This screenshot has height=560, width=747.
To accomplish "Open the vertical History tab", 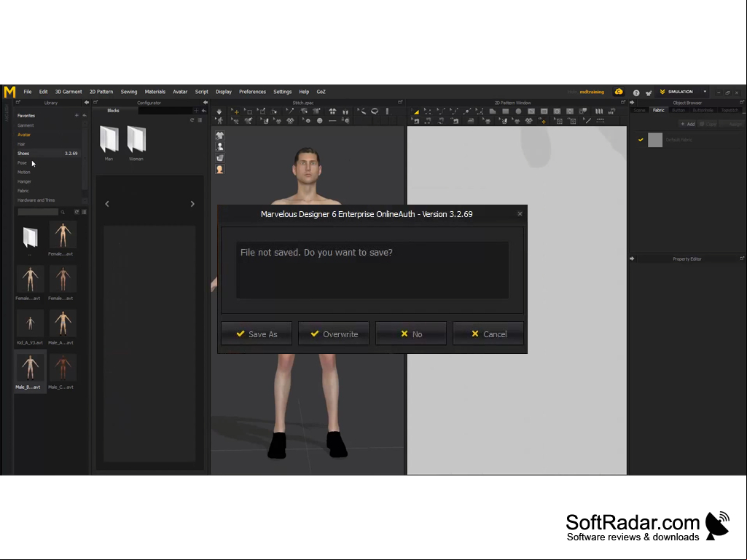I will coord(7,113).
